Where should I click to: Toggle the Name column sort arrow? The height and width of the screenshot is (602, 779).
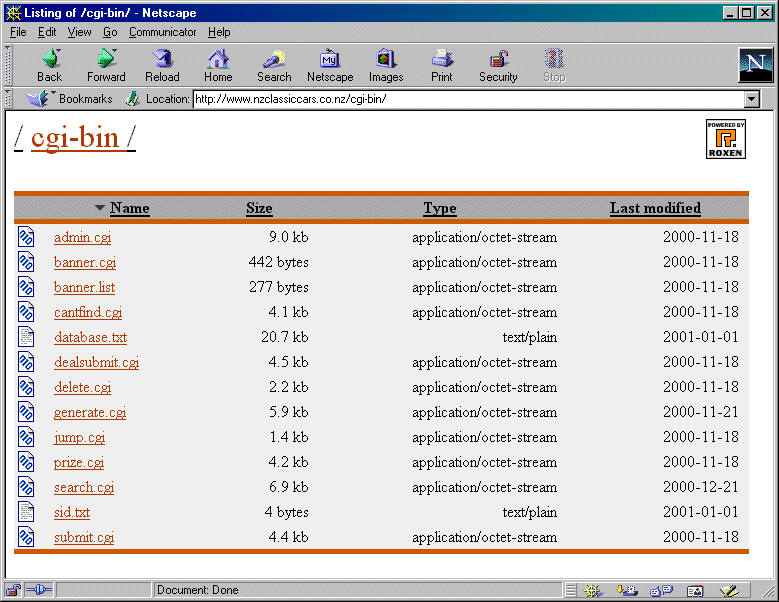pos(99,208)
